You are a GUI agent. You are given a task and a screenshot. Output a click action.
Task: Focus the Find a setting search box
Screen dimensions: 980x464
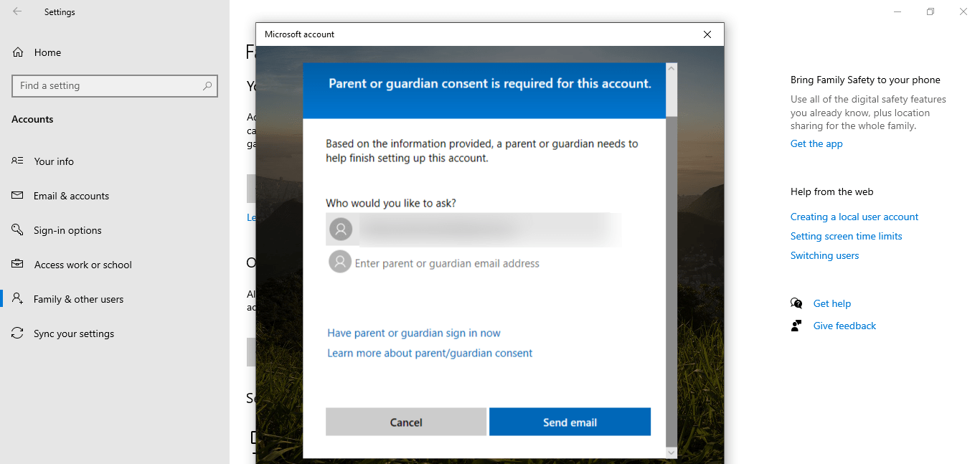pos(115,85)
